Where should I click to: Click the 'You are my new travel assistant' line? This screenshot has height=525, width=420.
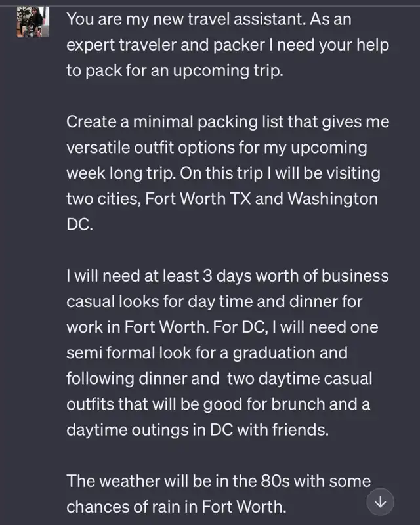tap(209, 19)
